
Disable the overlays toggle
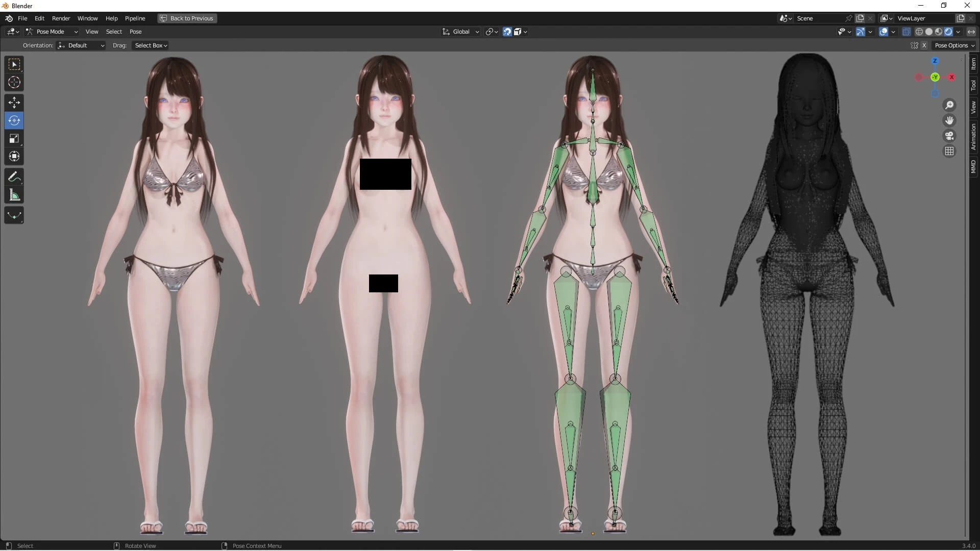coord(884,32)
